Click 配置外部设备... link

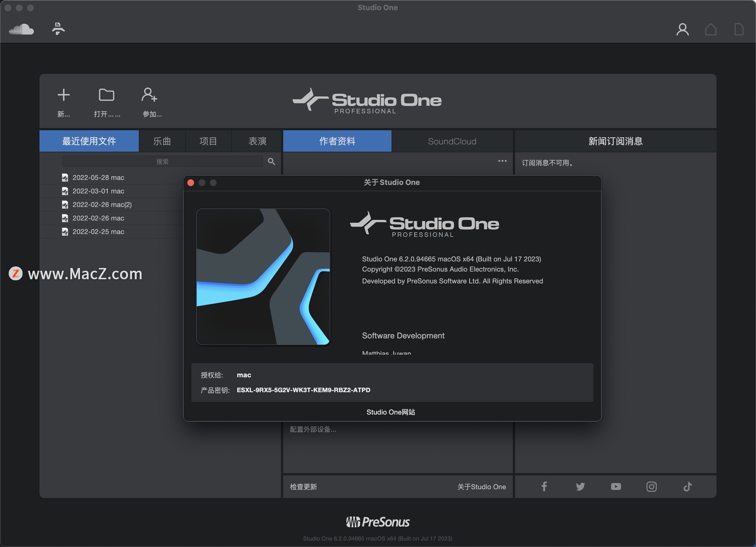313,429
